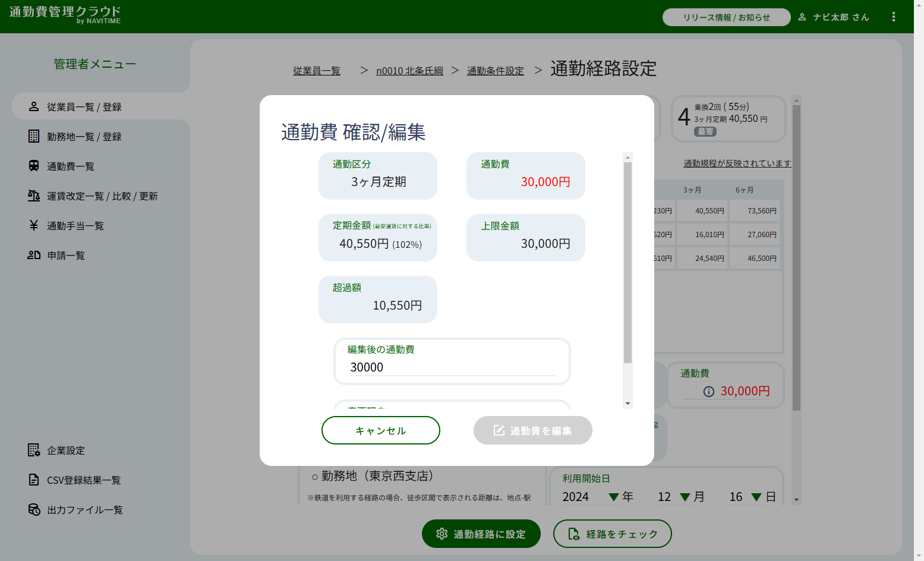Click the company settings building-gear icon
Screen dimensions: 924x561
tap(34, 450)
